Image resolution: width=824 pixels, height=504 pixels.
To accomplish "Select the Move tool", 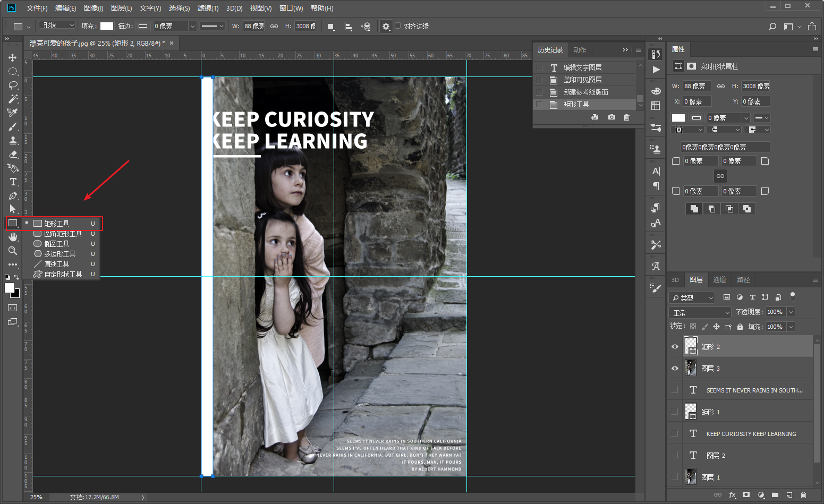I will 13,57.
